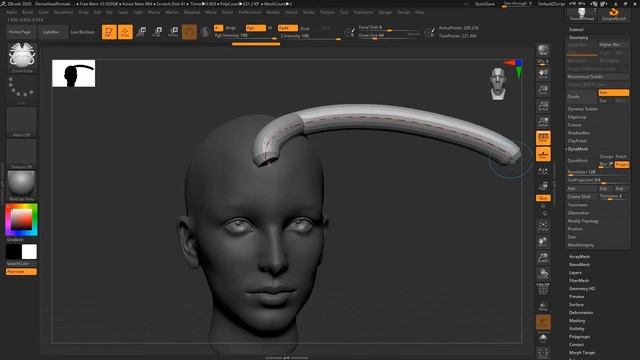Open the Texture Off selector
Screen dimensions: 640x360
click(x=22, y=154)
